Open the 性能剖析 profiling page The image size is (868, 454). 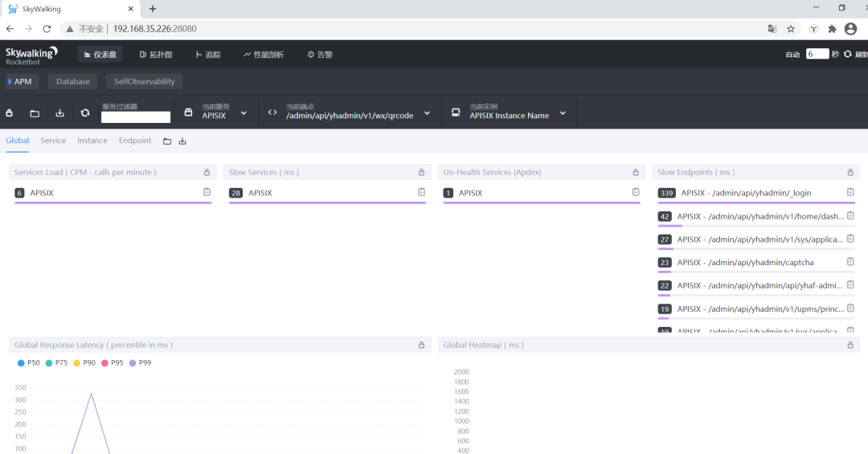(x=264, y=55)
